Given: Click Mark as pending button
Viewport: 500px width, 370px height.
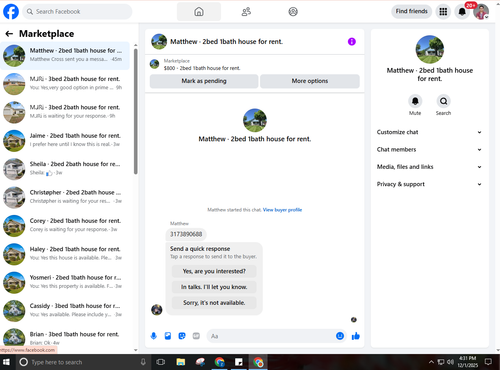Looking at the screenshot, I should 204,81.
